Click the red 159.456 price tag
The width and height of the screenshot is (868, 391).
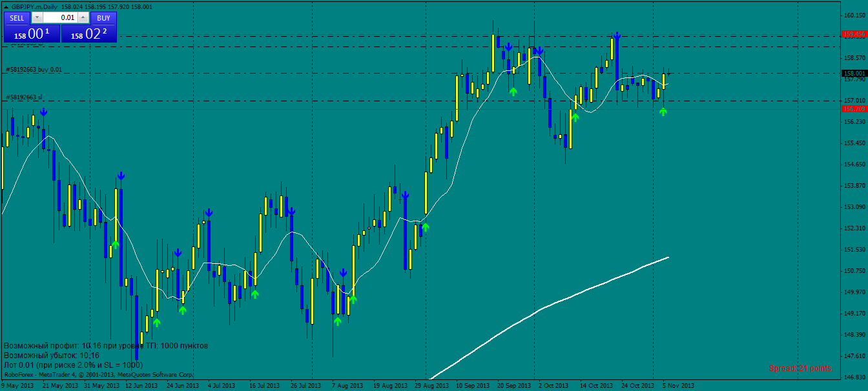tap(854, 34)
